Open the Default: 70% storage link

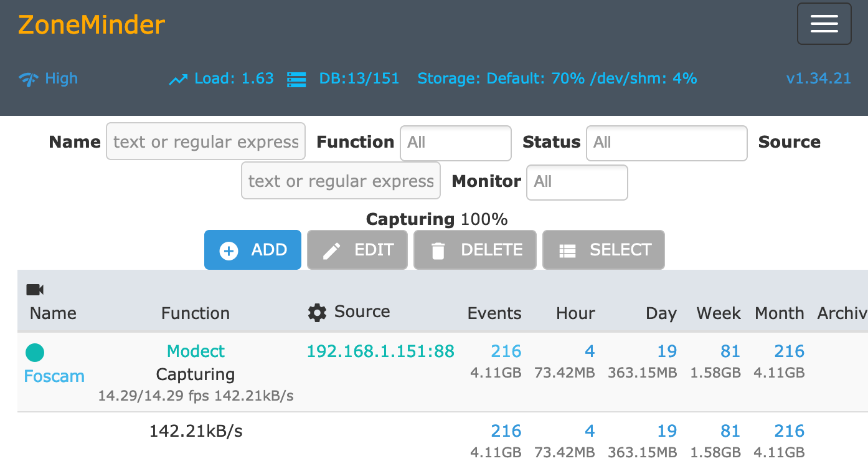coord(535,79)
